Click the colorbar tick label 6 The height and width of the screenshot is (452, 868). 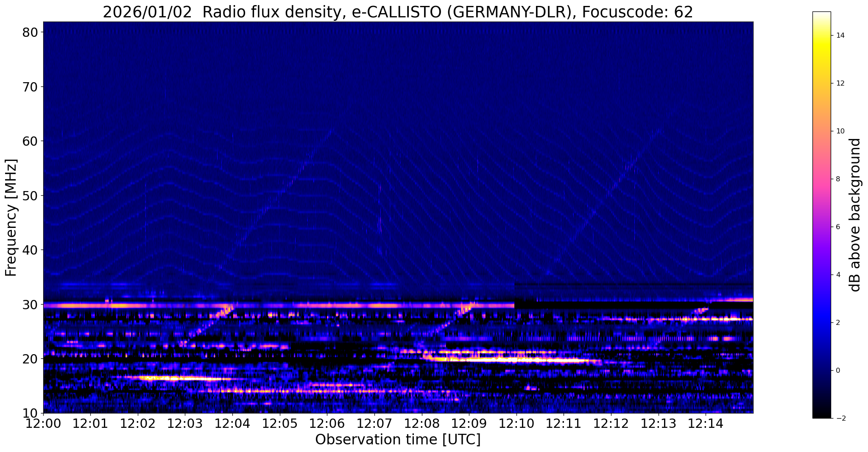(837, 227)
